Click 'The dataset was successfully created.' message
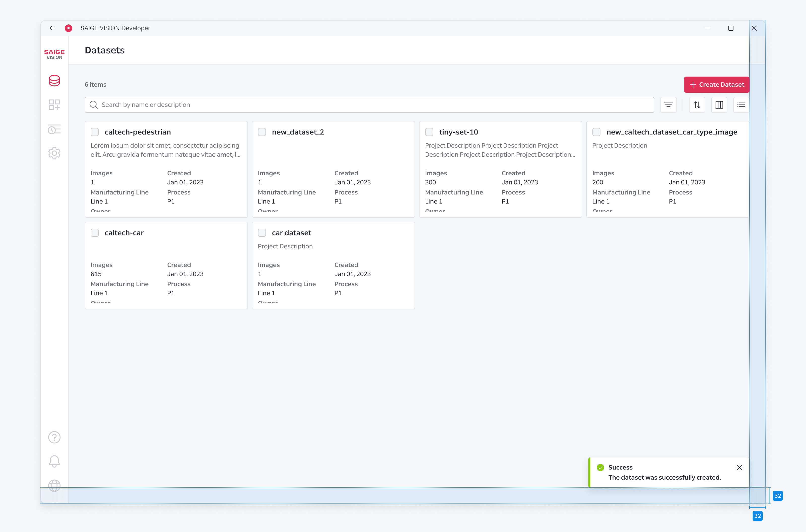 pos(664,478)
